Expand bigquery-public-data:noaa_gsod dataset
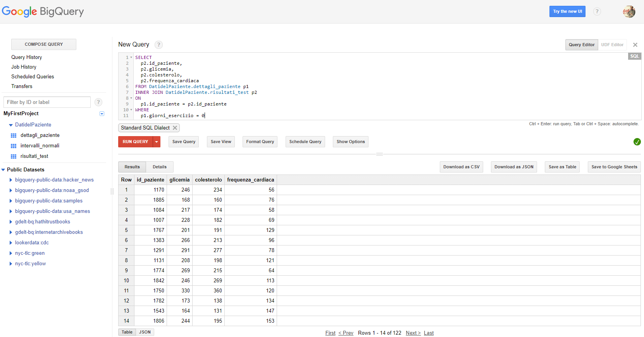 11,190
